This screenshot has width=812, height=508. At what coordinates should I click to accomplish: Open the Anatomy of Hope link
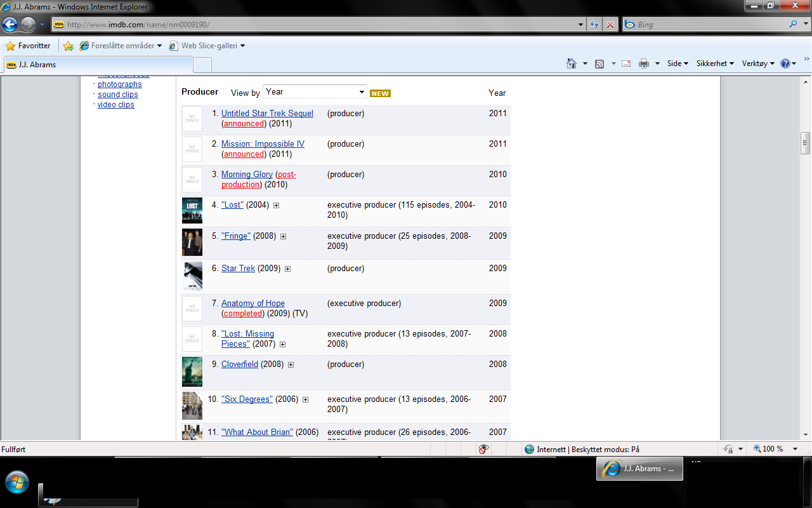tap(253, 304)
